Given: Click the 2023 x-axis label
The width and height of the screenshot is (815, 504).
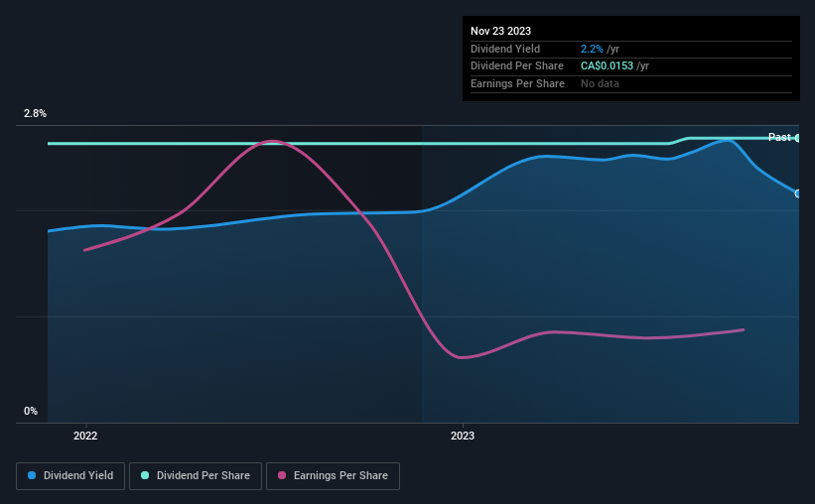Looking at the screenshot, I should pos(462,436).
